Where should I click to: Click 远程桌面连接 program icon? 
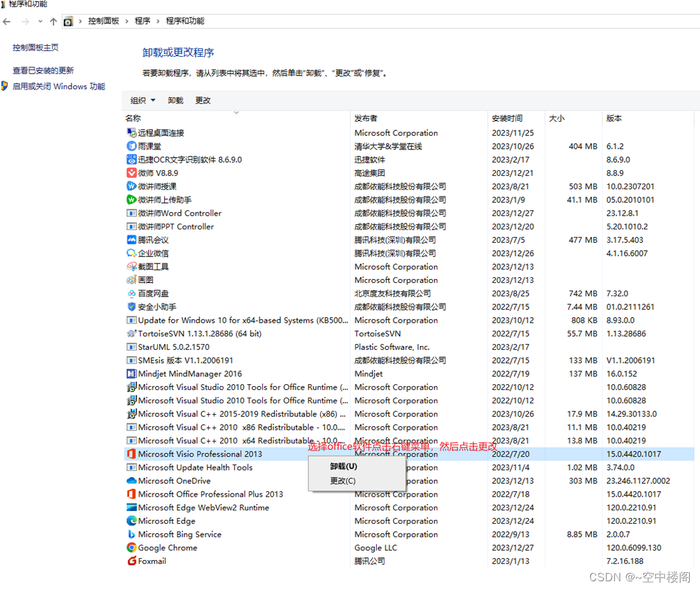click(x=131, y=133)
